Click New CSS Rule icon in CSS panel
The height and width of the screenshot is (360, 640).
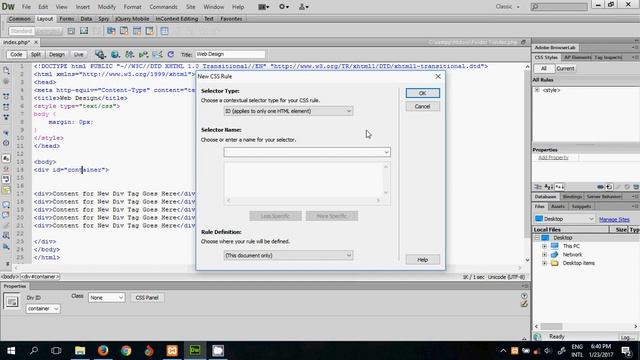click(609, 187)
